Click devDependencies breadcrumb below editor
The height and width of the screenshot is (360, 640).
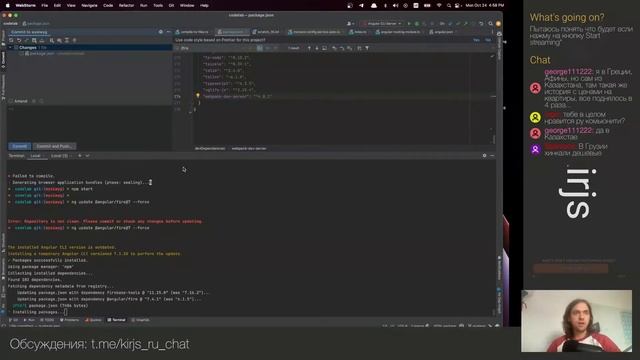[x=210, y=149]
